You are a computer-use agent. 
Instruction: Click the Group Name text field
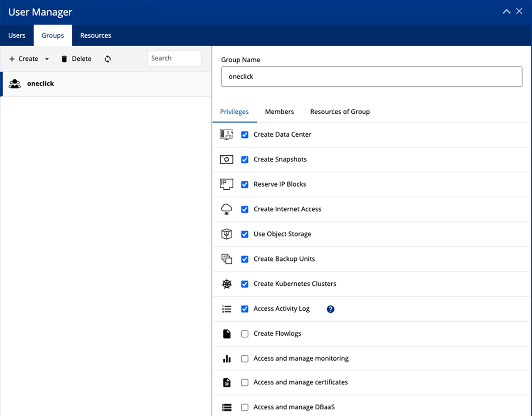click(x=371, y=77)
